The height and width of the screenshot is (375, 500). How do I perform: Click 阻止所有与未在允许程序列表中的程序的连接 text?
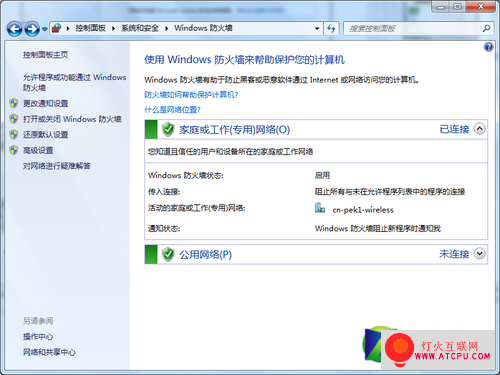[390, 192]
